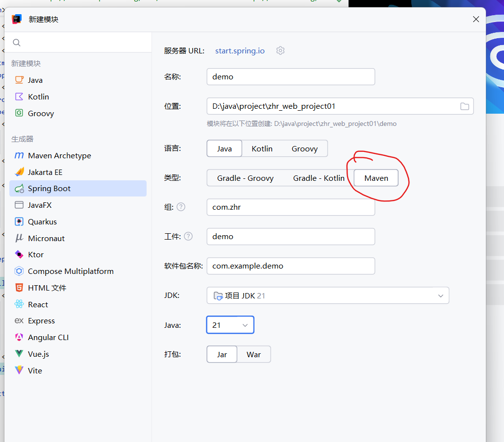Edit the 位置 path field
Viewport: 504px width, 442px height.
pyautogui.click(x=340, y=106)
